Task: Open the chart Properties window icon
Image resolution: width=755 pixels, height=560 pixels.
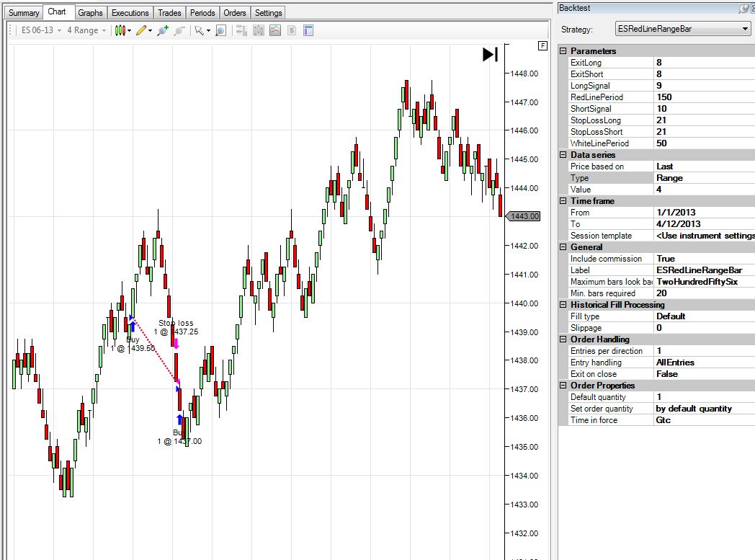Action: 308,31
